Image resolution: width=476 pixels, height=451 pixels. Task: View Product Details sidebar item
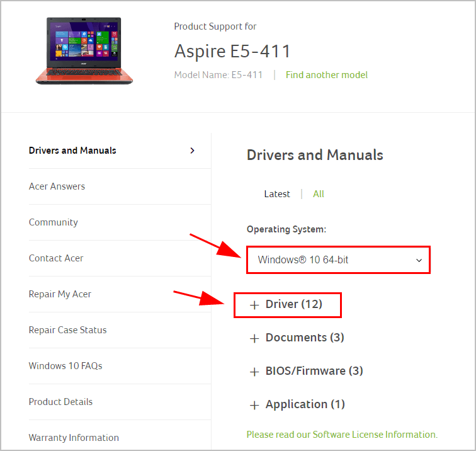point(60,401)
